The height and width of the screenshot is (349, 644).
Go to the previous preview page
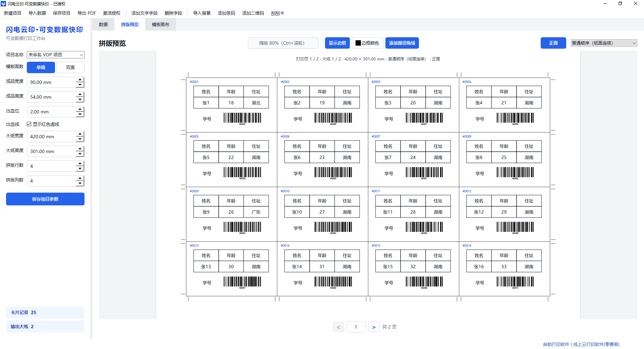click(x=338, y=327)
